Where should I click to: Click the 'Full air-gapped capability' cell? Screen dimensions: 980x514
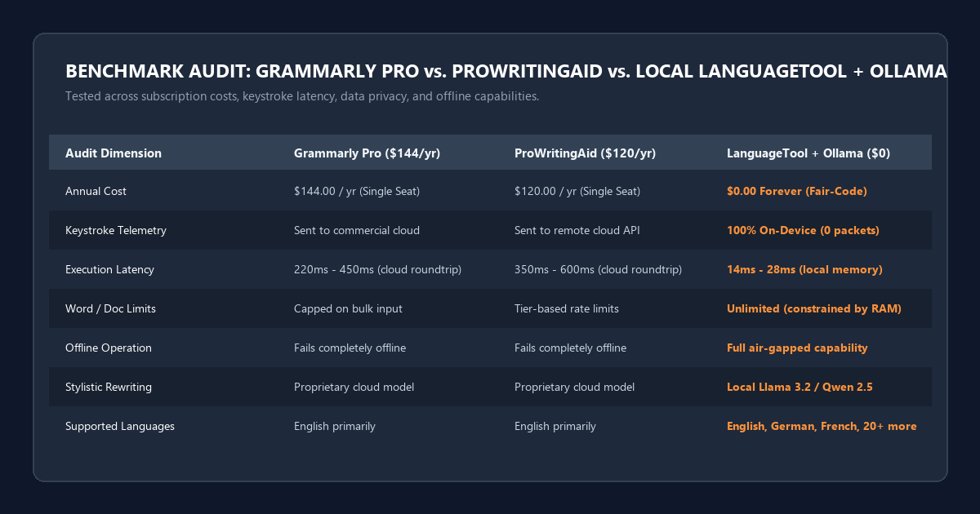pos(797,348)
